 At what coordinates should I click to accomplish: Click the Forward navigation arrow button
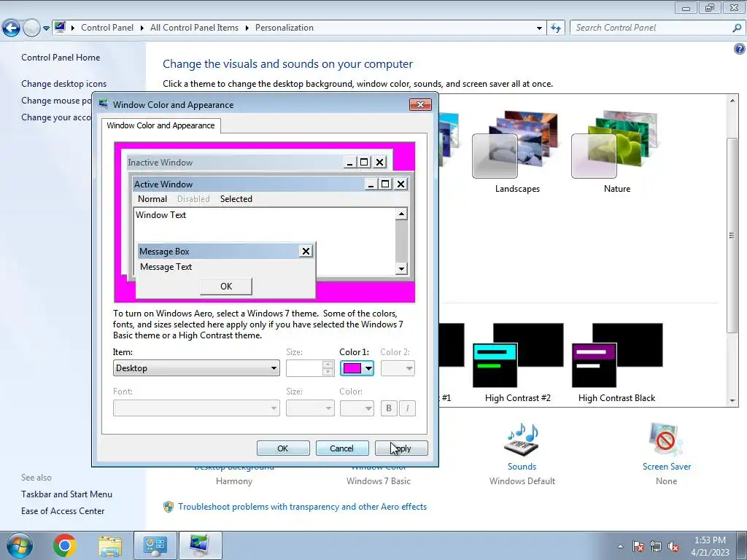tap(31, 28)
